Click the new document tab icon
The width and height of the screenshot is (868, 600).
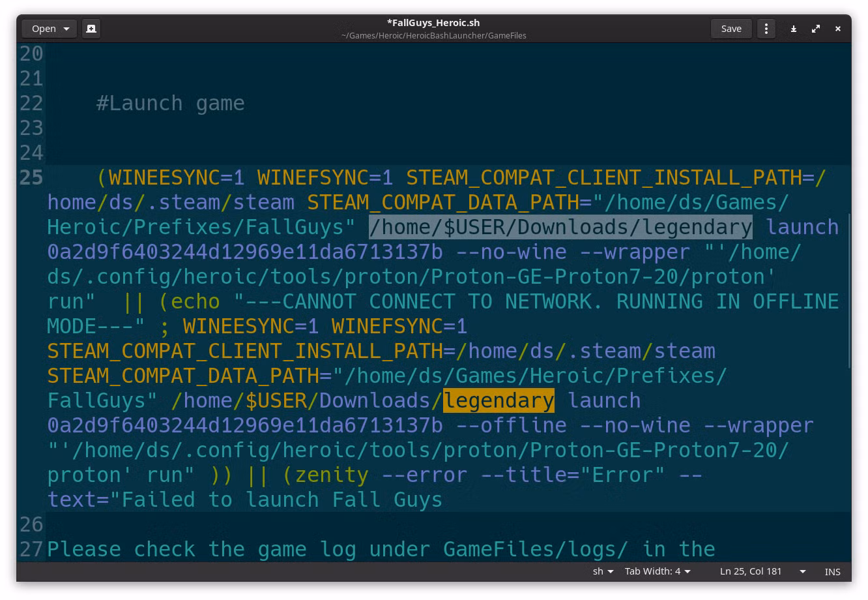click(91, 29)
